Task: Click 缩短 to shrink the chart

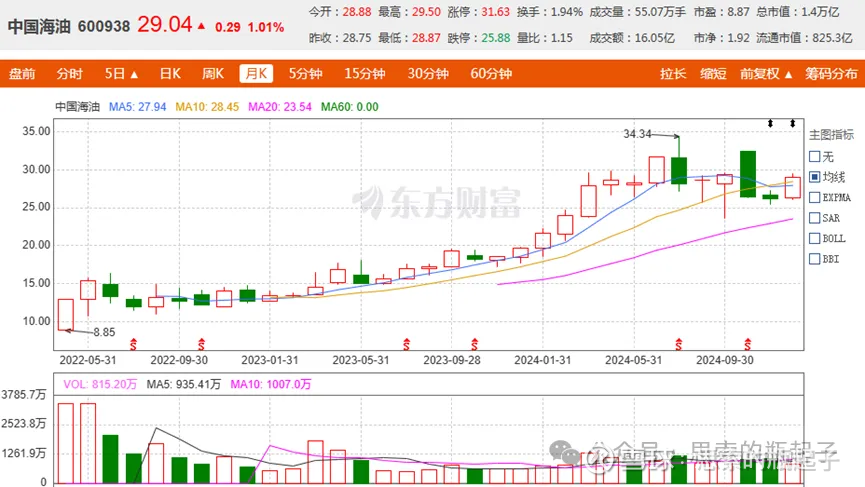Action: pos(713,74)
